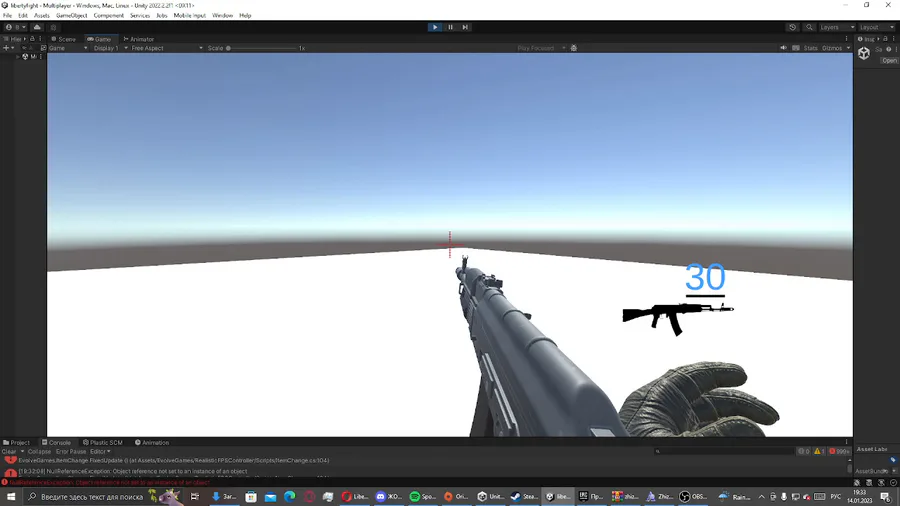Toggle warning messages filter in Console

(x=819, y=451)
